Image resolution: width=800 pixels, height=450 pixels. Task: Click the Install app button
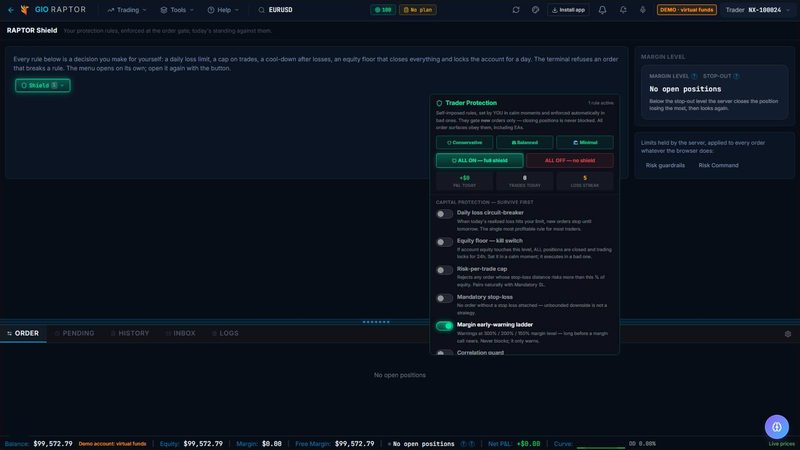[568, 10]
